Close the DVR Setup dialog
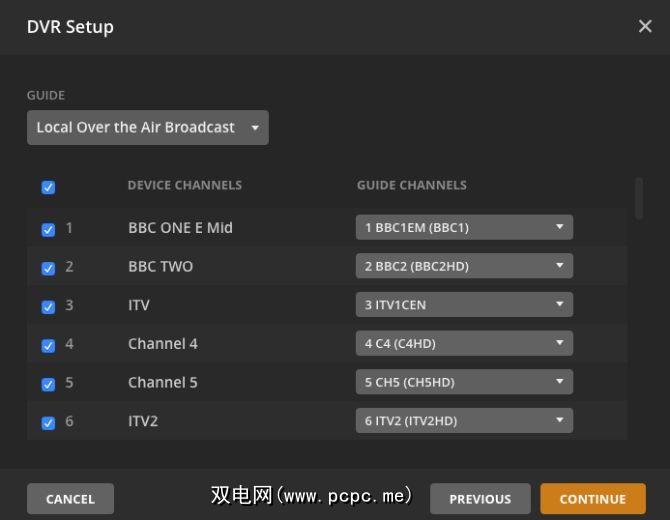Image resolution: width=670 pixels, height=520 pixels. point(645,26)
